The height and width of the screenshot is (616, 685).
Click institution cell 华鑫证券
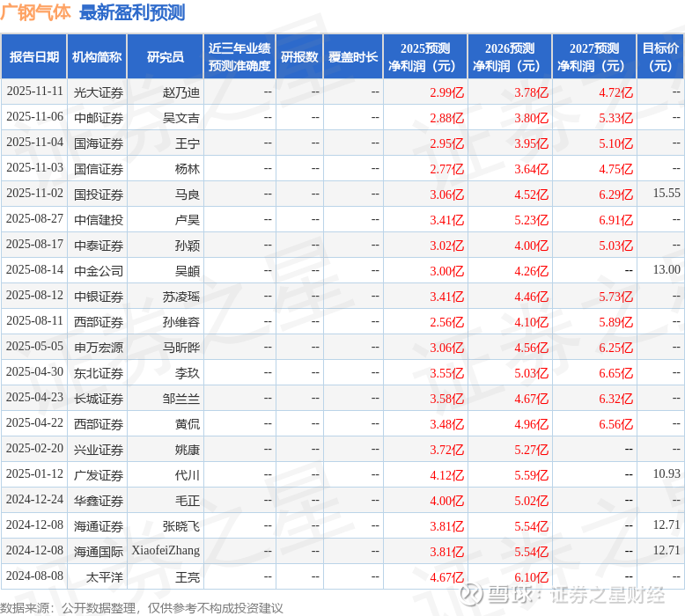coord(99,501)
